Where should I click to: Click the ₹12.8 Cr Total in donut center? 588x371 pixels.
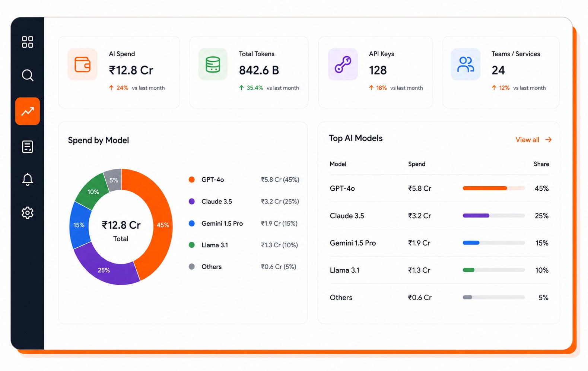tap(121, 231)
